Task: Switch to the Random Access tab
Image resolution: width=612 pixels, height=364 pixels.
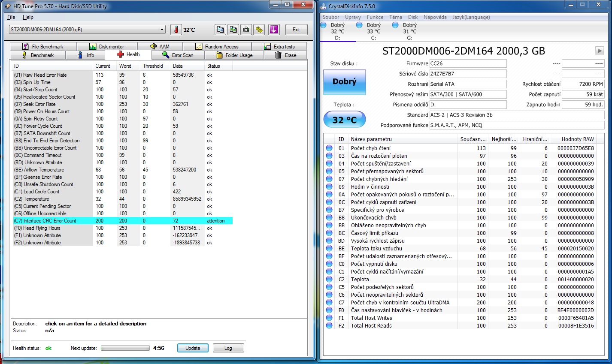Action: [x=217, y=46]
